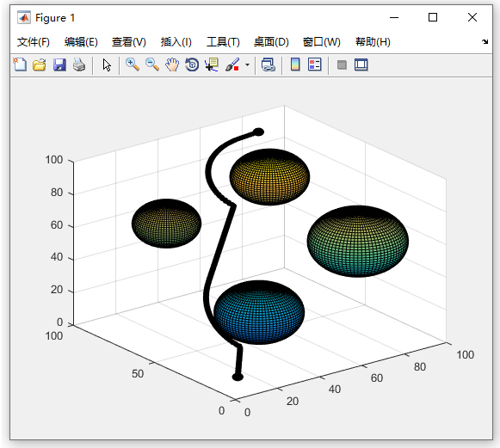Insert legend using toolbar icon

315,64
